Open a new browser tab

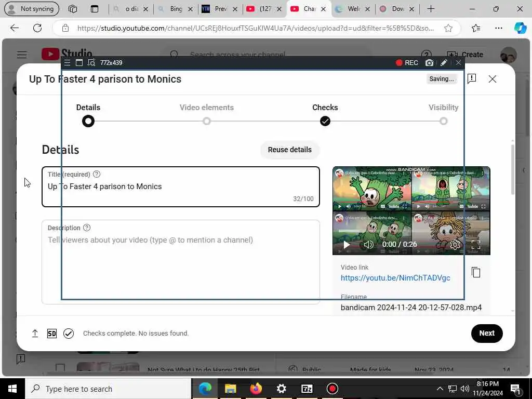click(x=431, y=9)
